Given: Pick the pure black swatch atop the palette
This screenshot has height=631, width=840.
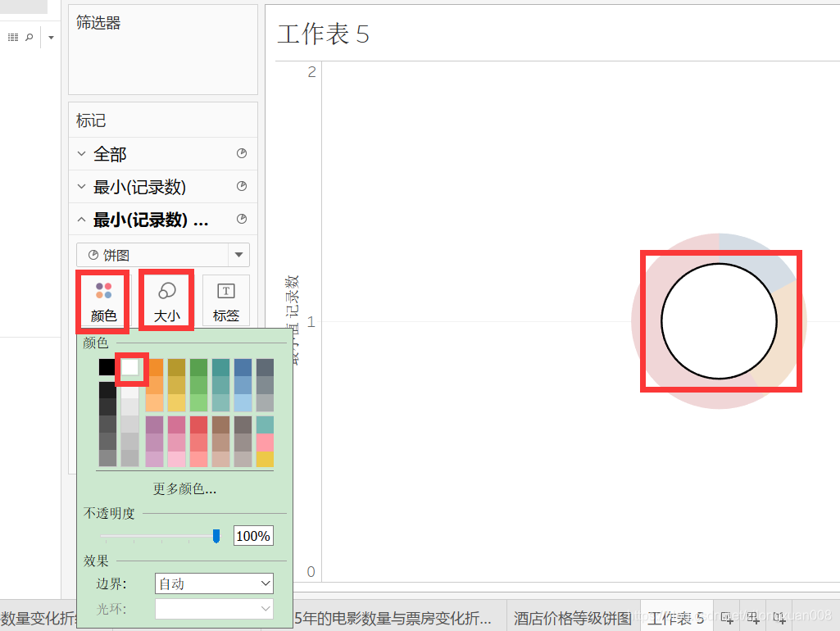Looking at the screenshot, I should [107, 367].
